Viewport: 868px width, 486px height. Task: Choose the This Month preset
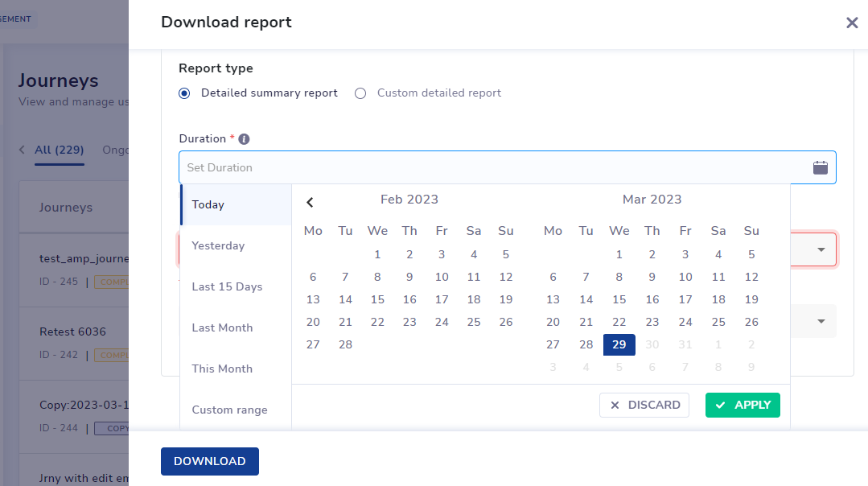(236, 369)
